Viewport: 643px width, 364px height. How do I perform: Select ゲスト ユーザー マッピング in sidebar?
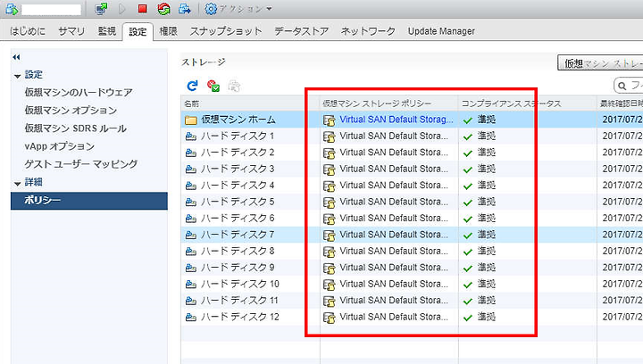click(81, 164)
